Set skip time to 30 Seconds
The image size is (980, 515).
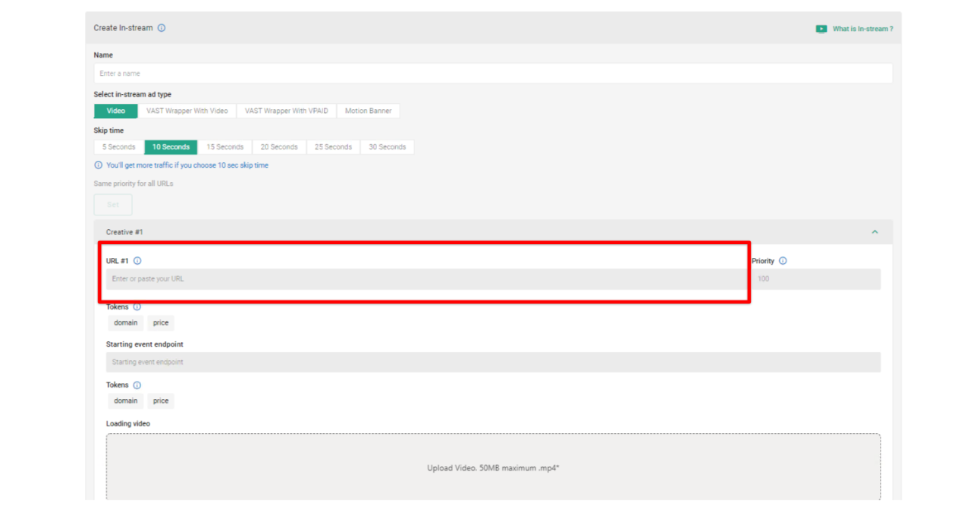(x=388, y=147)
